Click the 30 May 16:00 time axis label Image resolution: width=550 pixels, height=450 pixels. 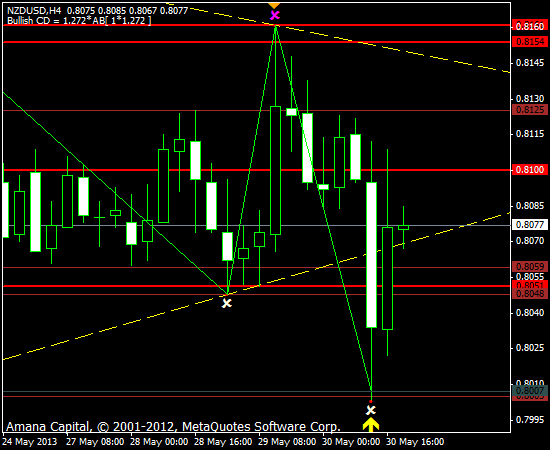[x=415, y=441]
